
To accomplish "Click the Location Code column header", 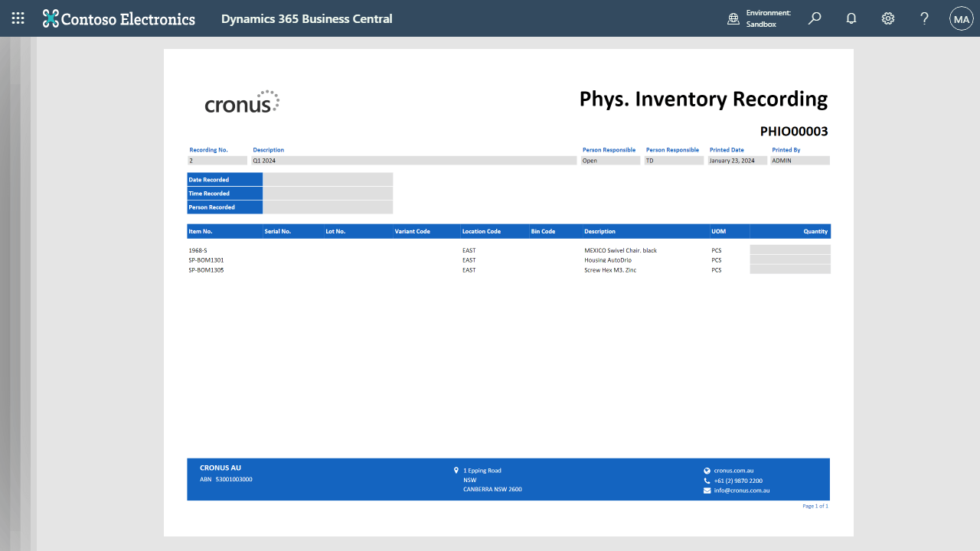I will pos(482,231).
